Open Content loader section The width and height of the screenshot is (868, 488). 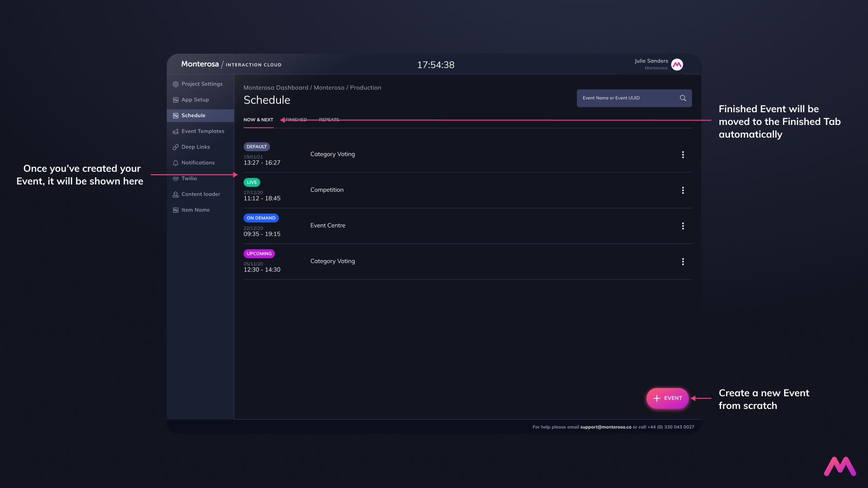pyautogui.click(x=200, y=194)
